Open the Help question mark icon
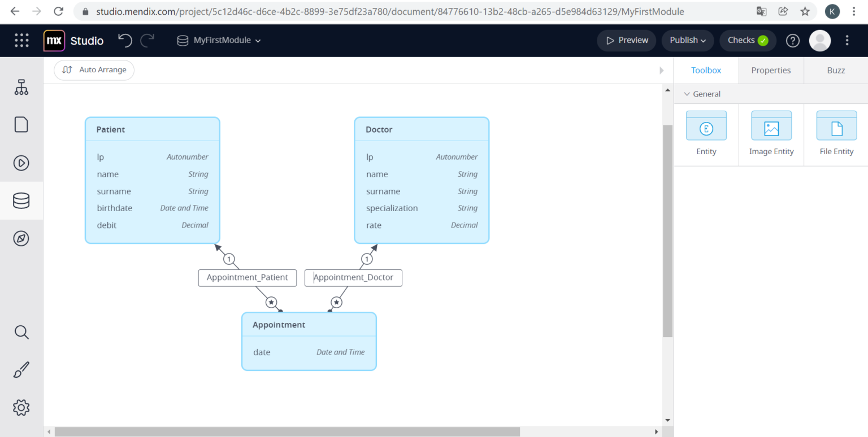The height and width of the screenshot is (437, 868). coord(792,40)
